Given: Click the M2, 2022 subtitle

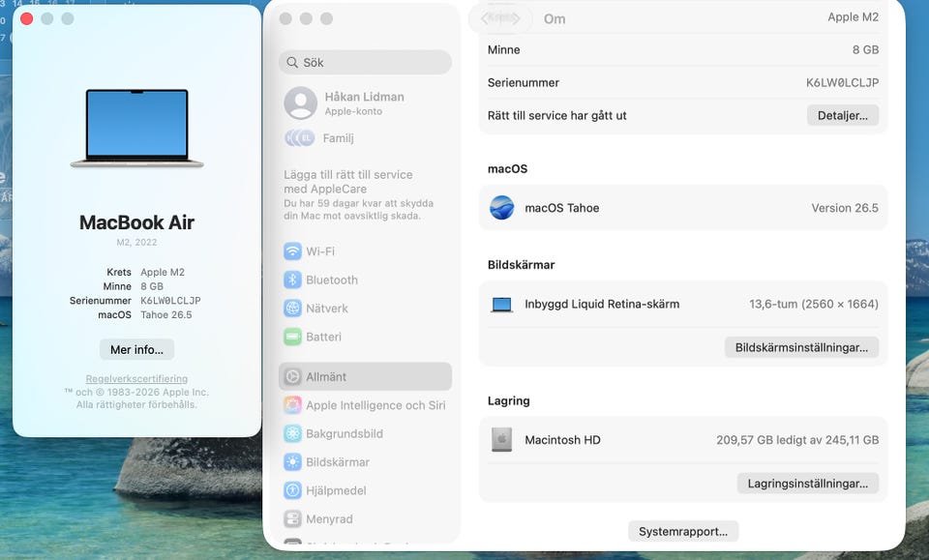Looking at the screenshot, I should (136, 242).
